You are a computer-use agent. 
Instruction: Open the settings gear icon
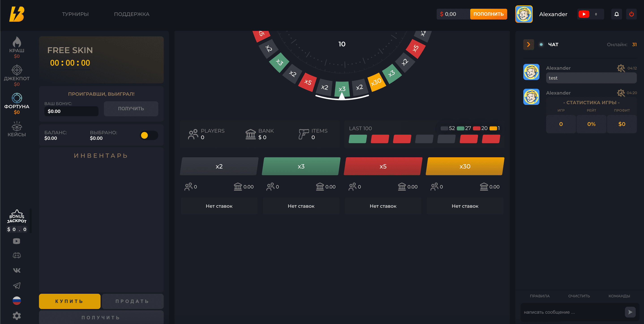tap(17, 316)
